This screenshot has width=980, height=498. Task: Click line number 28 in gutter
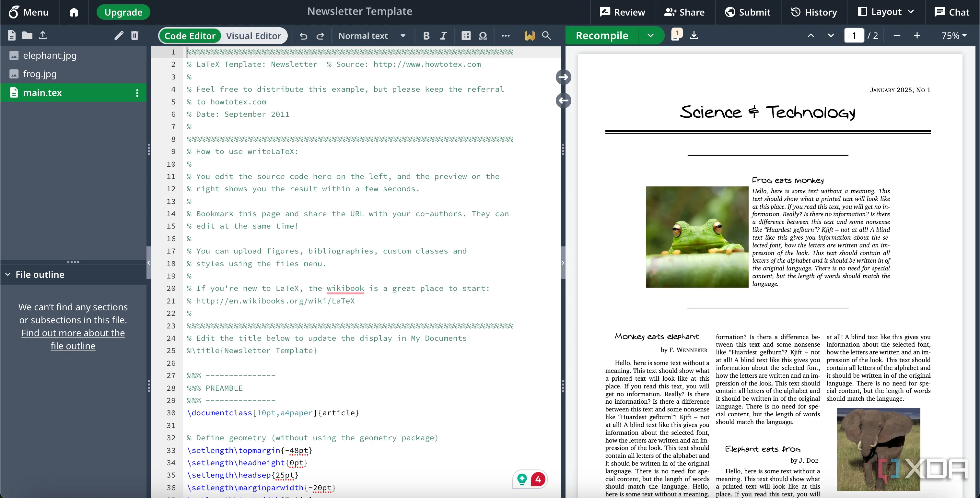(x=171, y=388)
